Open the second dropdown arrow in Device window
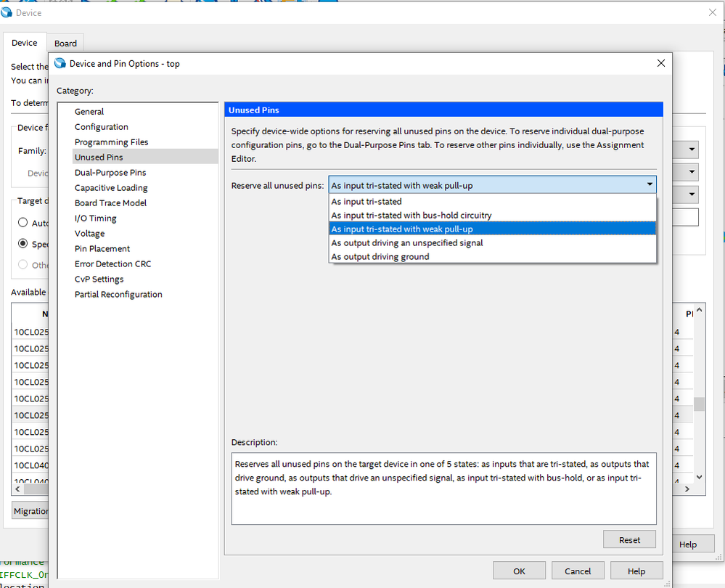725x588 pixels. click(692, 171)
